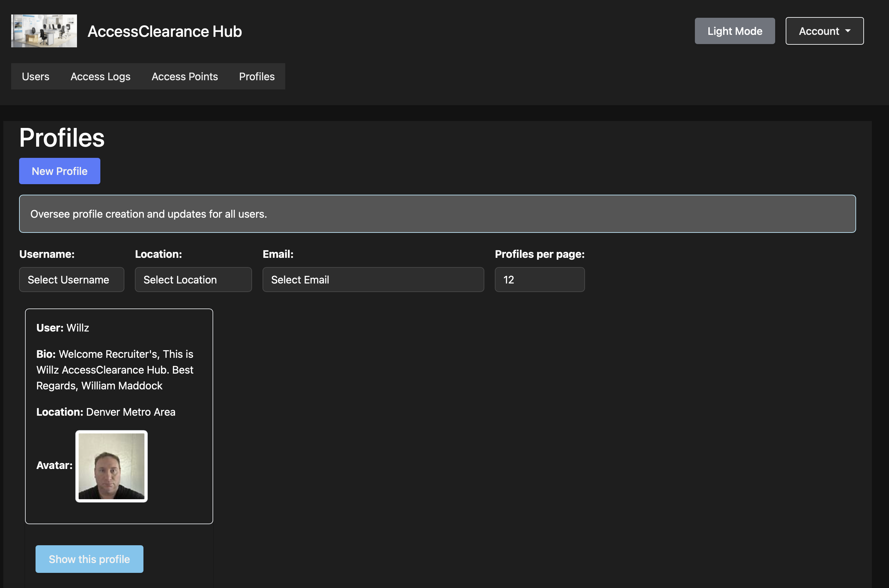Click the bio text mentioning William Maddock

pos(115,370)
